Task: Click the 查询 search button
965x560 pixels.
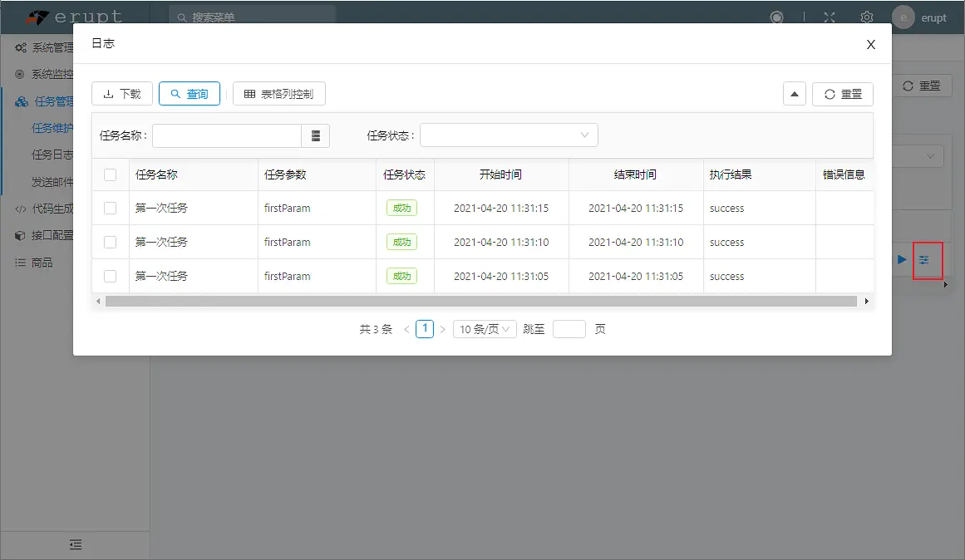Action: click(x=189, y=94)
